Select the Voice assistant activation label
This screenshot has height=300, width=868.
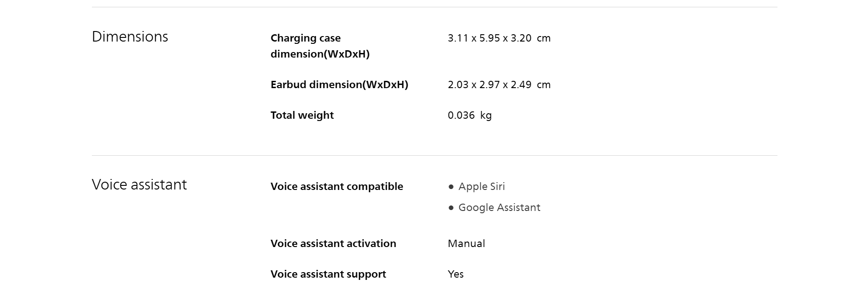(x=333, y=244)
